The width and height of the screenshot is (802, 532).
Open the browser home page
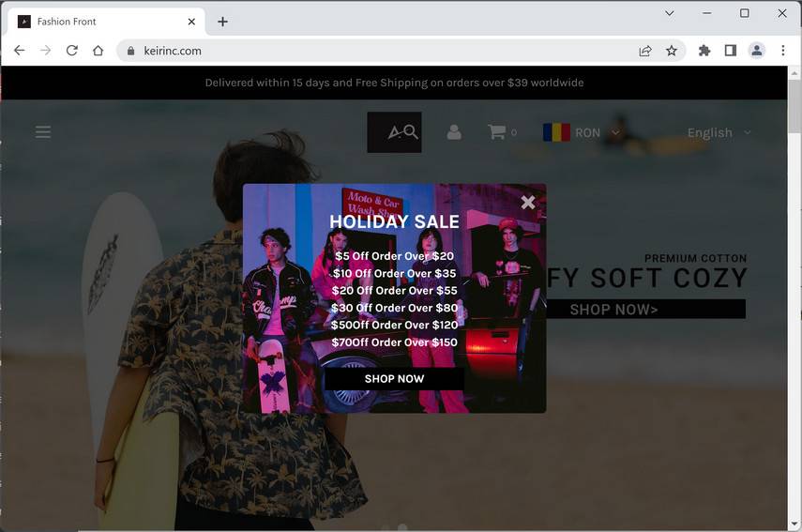98,50
